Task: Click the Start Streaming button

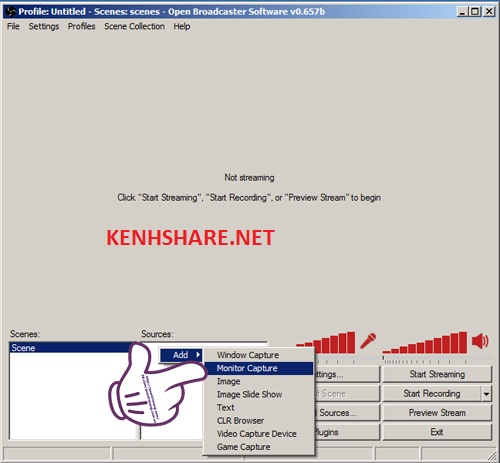Action: 437,374
